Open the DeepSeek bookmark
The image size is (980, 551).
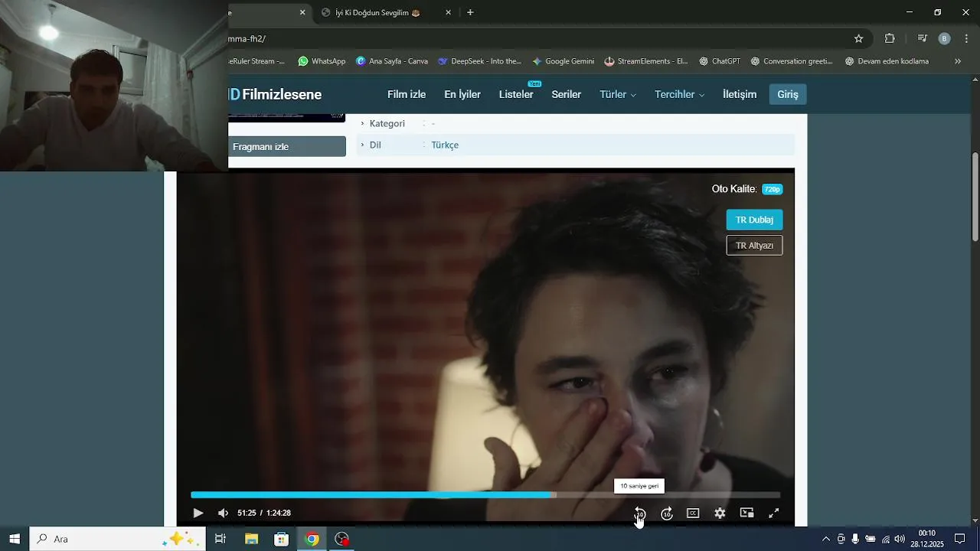[479, 61]
